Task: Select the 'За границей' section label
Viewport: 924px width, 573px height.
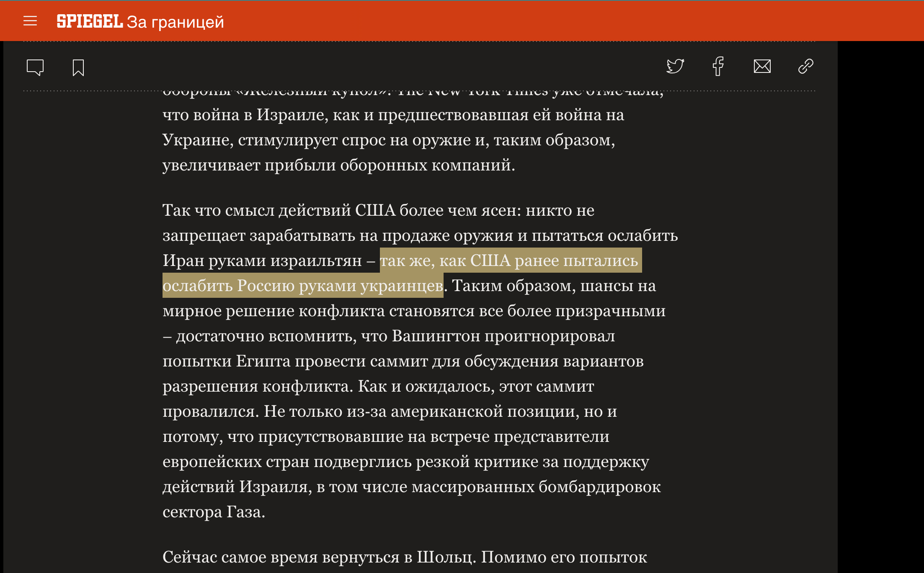Action: (x=176, y=22)
